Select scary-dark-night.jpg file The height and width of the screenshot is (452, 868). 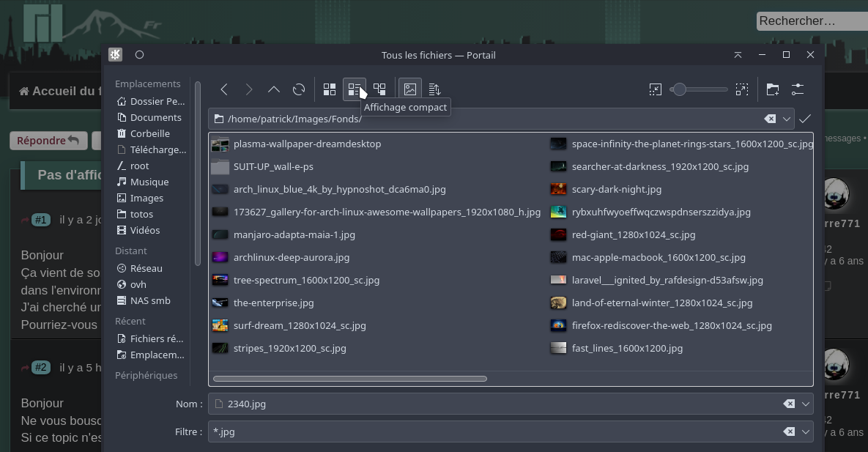coord(607,190)
